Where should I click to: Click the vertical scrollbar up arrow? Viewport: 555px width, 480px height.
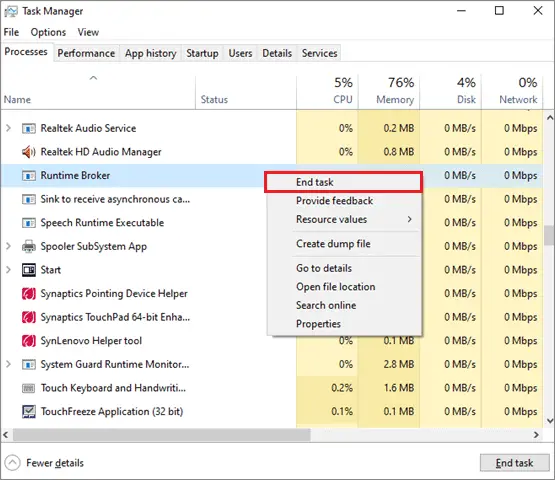click(550, 118)
